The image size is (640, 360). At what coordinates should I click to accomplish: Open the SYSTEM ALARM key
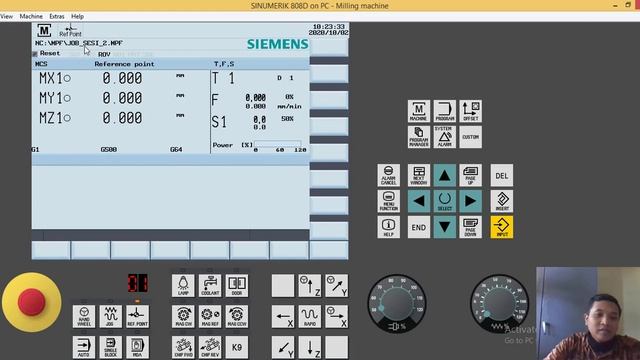(444, 137)
